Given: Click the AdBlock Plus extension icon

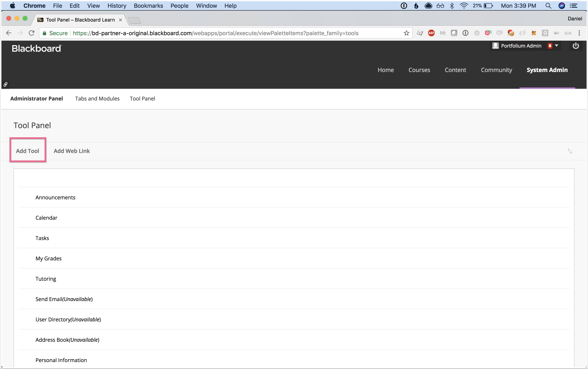Looking at the screenshot, I should click(431, 33).
